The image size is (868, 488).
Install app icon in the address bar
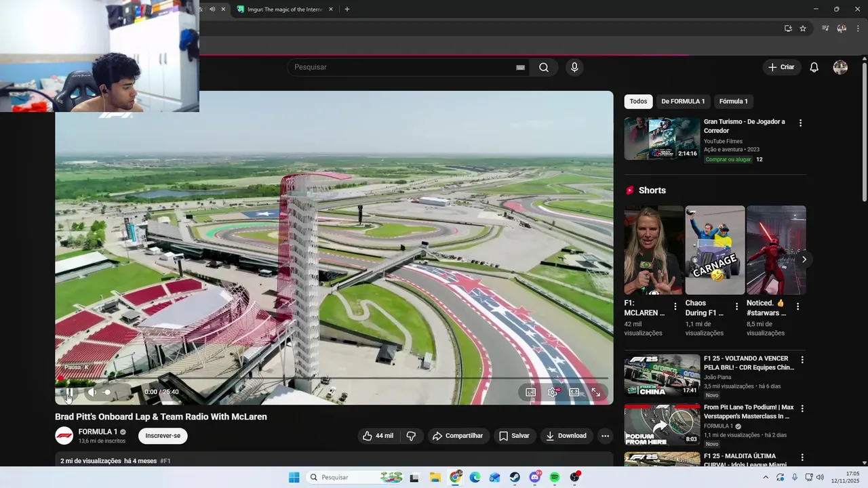point(788,28)
